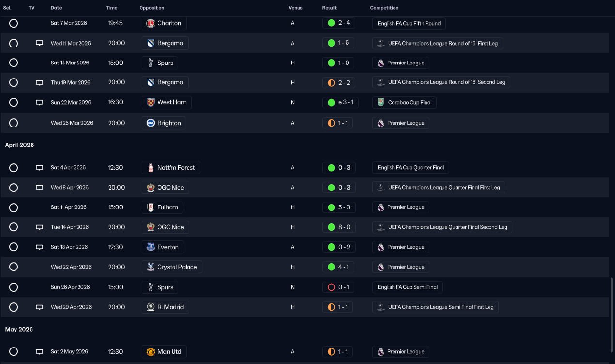Click the West Ham crest icon
This screenshot has width=615, height=364.
click(x=150, y=102)
